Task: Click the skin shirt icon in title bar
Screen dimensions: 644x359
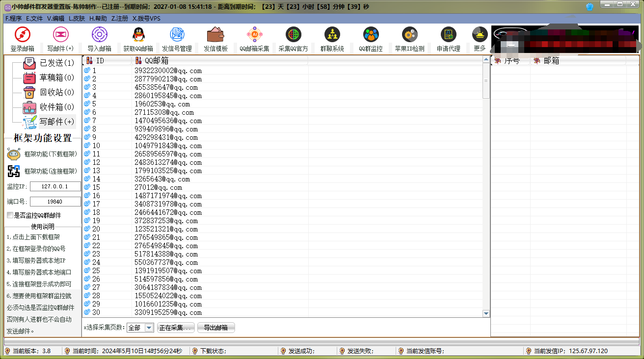Action: [x=590, y=7]
